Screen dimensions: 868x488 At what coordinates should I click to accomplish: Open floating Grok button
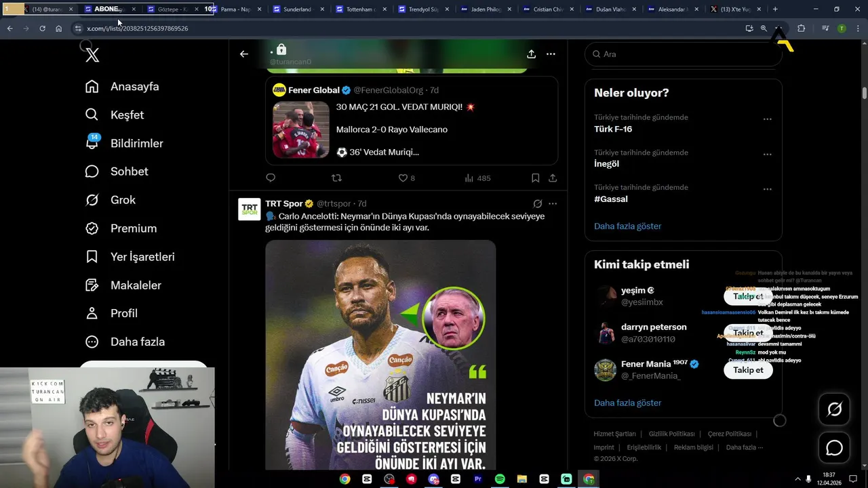(x=834, y=409)
